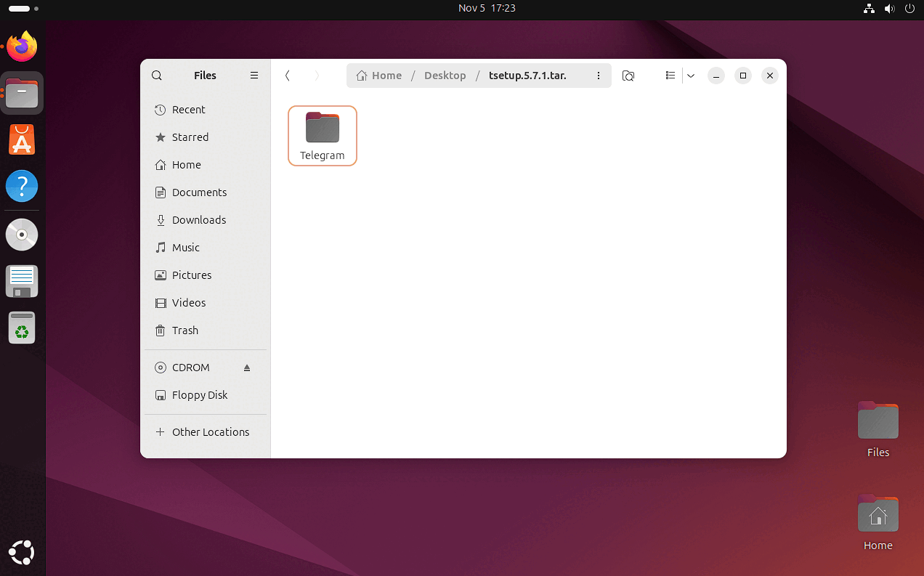Screen dimensions: 924x576
Task: Click the disc drive icon in dock
Action: coord(22,235)
